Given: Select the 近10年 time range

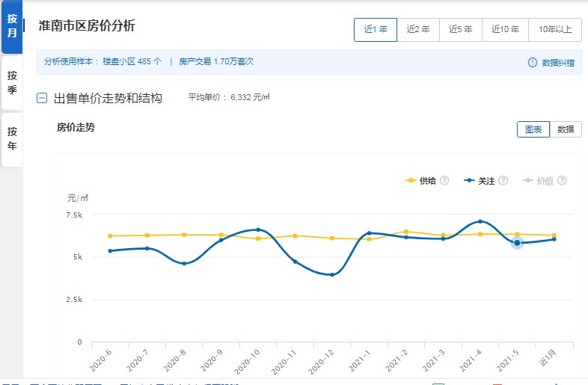Looking at the screenshot, I should tap(505, 30).
